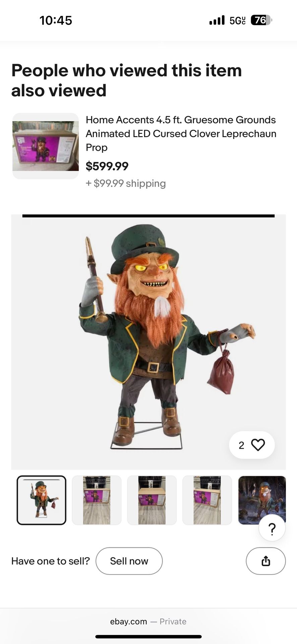
Task: Select the first leprechaun figure thumbnail
Action: coord(41,500)
